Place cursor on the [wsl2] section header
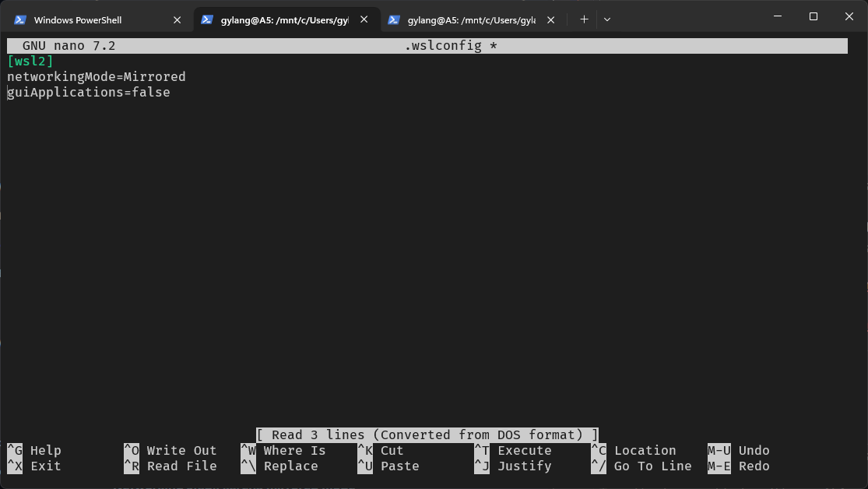 click(30, 61)
